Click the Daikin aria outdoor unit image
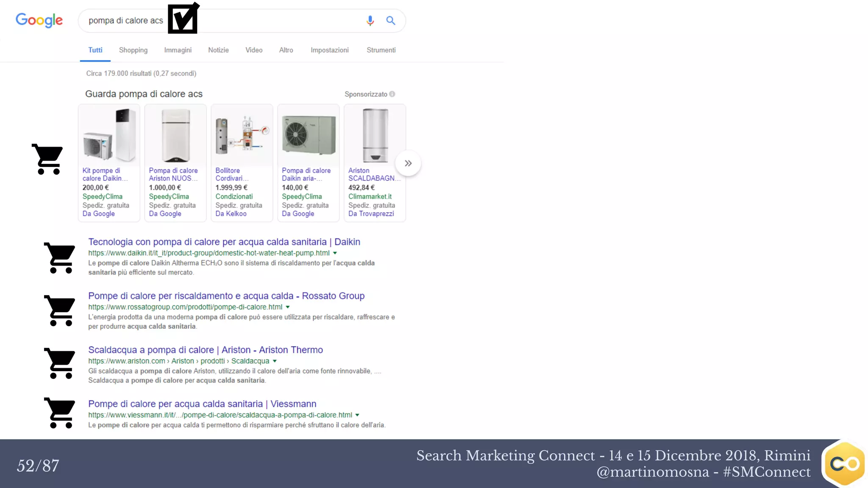868x488 pixels. (x=309, y=136)
